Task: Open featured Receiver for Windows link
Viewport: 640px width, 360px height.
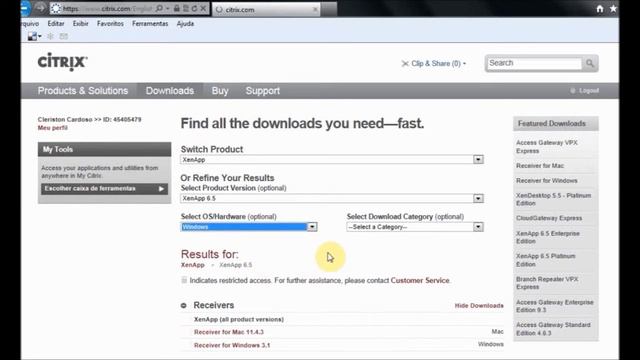Action: coord(547,181)
